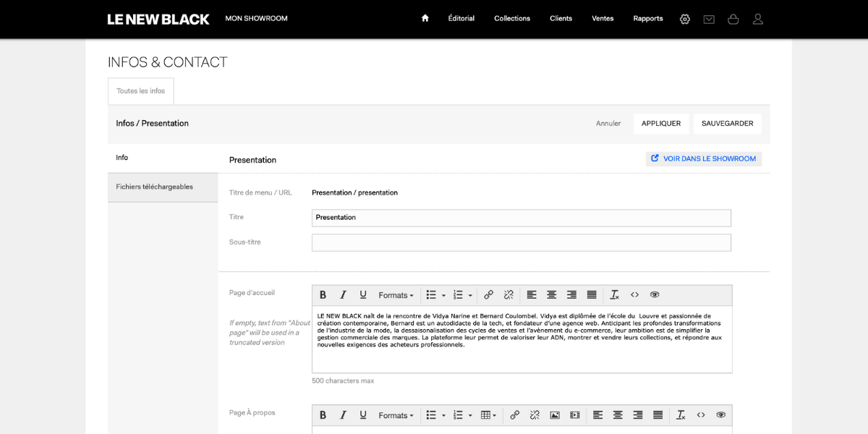Align right in Page d'accueil editor
The width and height of the screenshot is (868, 434).
tap(571, 295)
